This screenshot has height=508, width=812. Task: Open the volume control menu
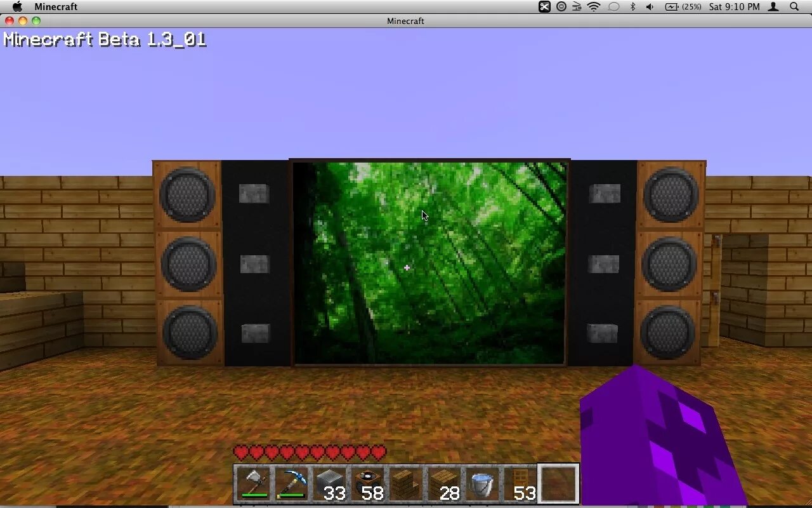pos(650,6)
